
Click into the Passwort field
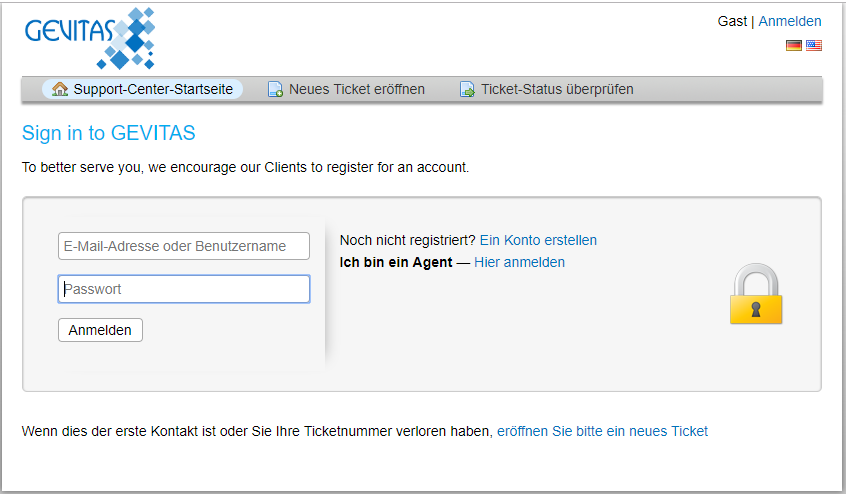click(x=184, y=289)
